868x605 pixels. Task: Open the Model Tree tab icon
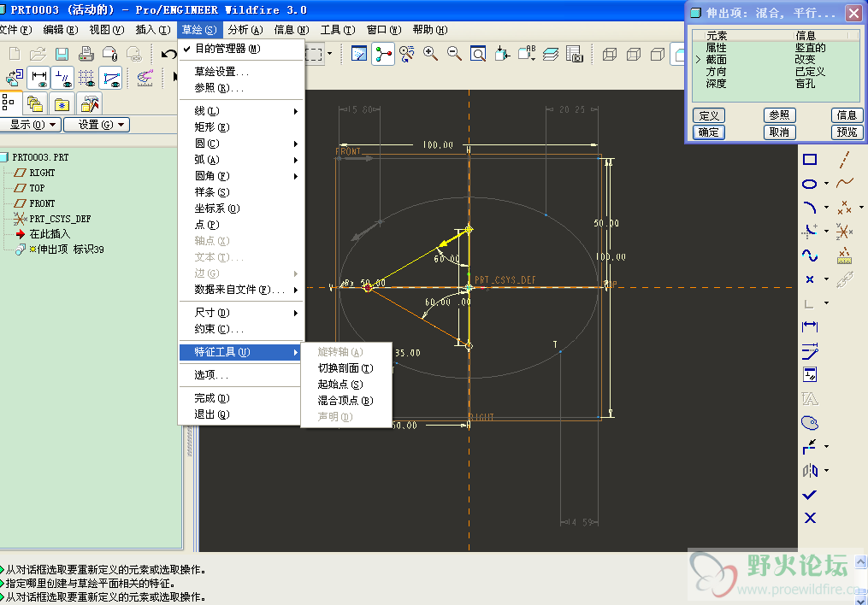click(x=9, y=103)
